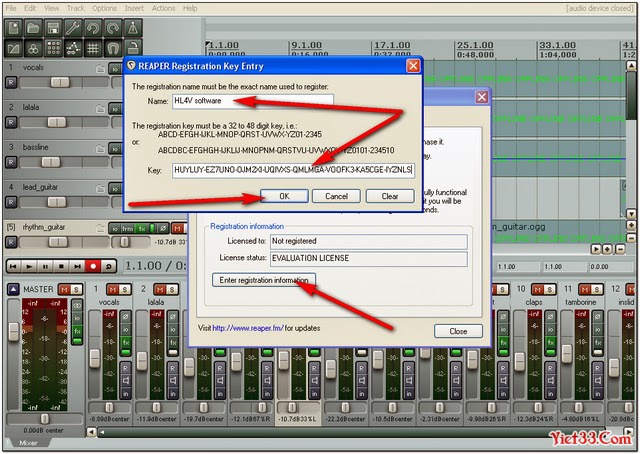Mute the MASTER channel in mixer

64,290
